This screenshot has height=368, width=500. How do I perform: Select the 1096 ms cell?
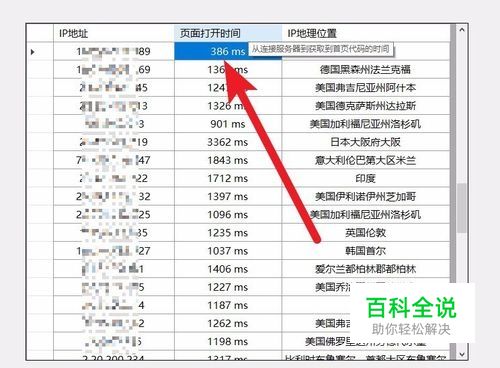click(228, 215)
